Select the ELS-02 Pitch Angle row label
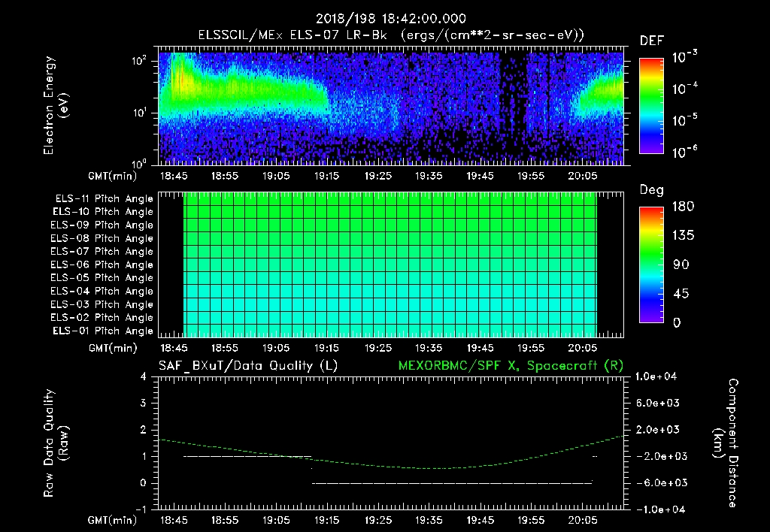The image size is (770, 532). click(x=102, y=318)
